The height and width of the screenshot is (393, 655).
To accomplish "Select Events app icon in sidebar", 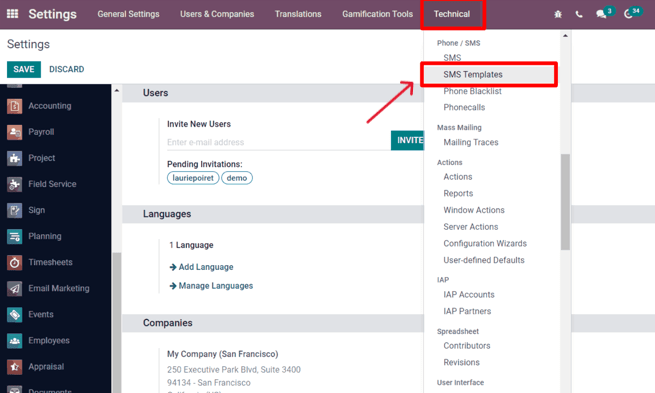I will pyautogui.click(x=15, y=314).
